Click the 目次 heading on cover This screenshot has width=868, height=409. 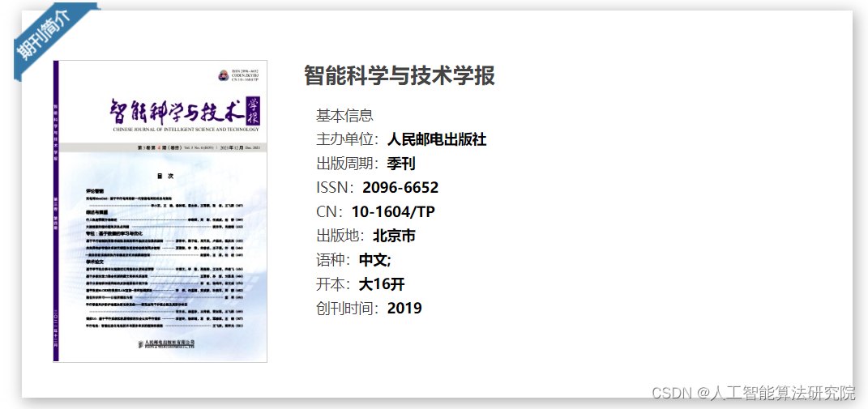(x=165, y=176)
